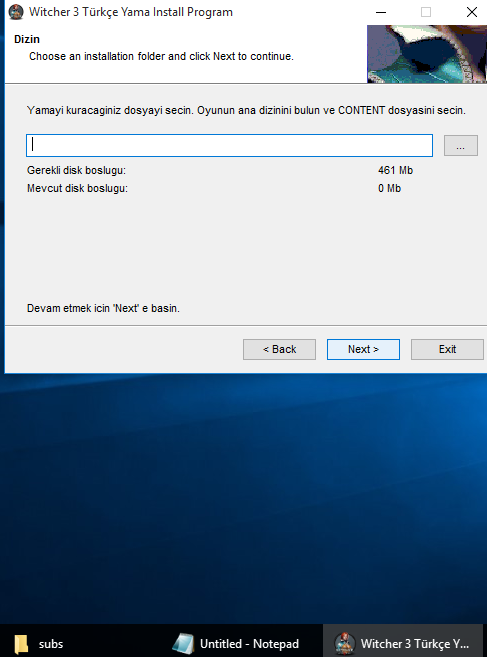Click the '0 Mb' available space value
Image resolution: width=487 pixels, height=657 pixels.
point(389,188)
